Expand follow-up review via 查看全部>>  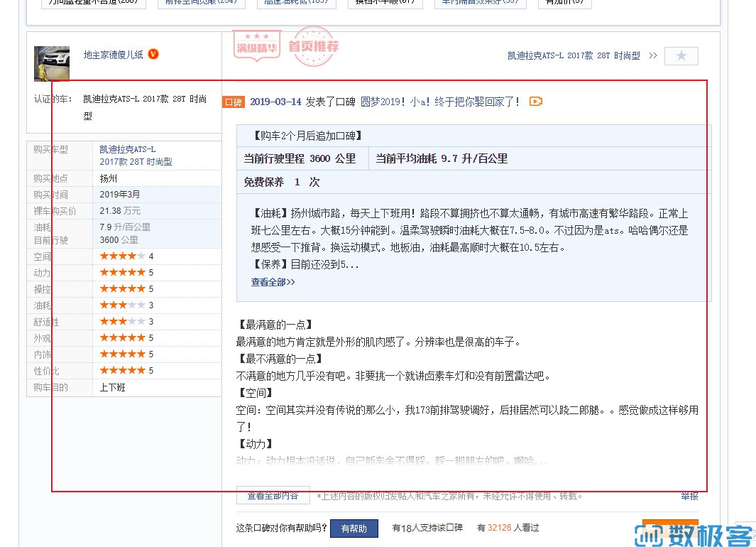point(273,282)
